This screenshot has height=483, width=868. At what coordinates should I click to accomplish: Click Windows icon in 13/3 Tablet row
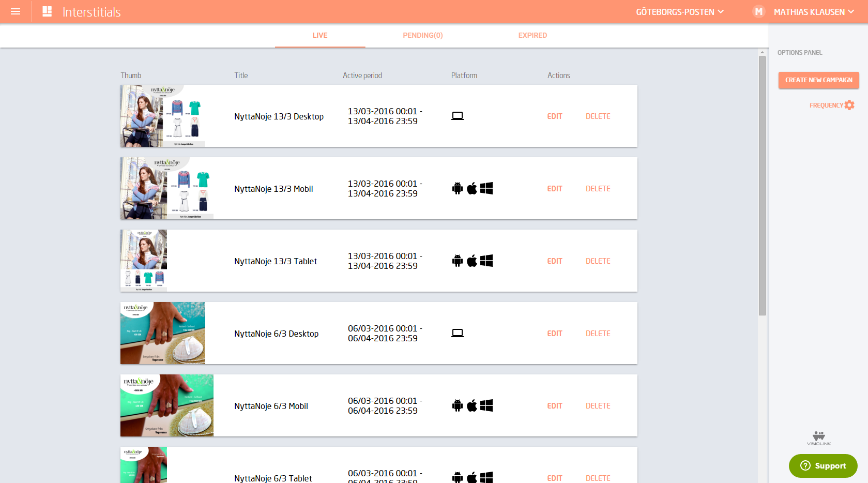(486, 261)
